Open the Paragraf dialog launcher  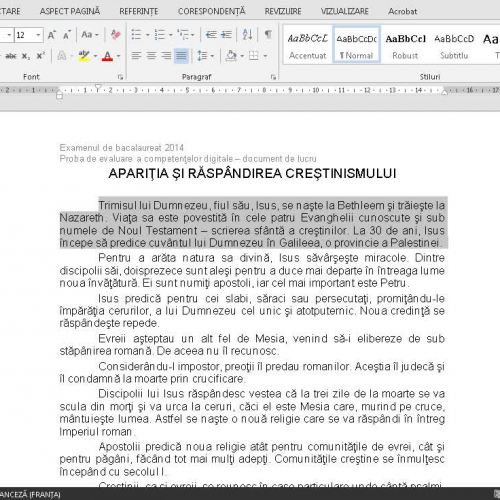pos(273,77)
